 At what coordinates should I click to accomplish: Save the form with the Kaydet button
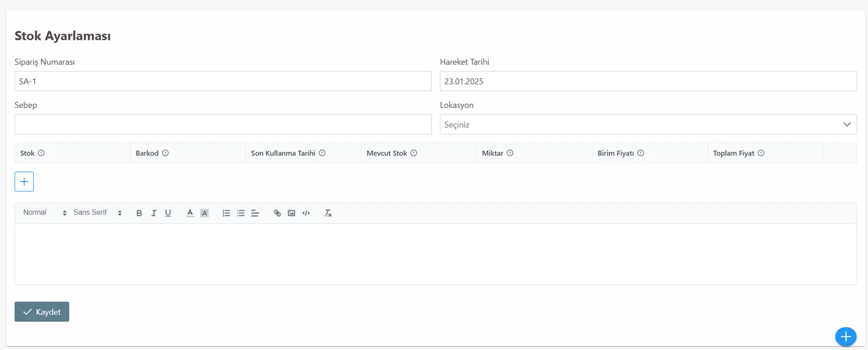[42, 312]
